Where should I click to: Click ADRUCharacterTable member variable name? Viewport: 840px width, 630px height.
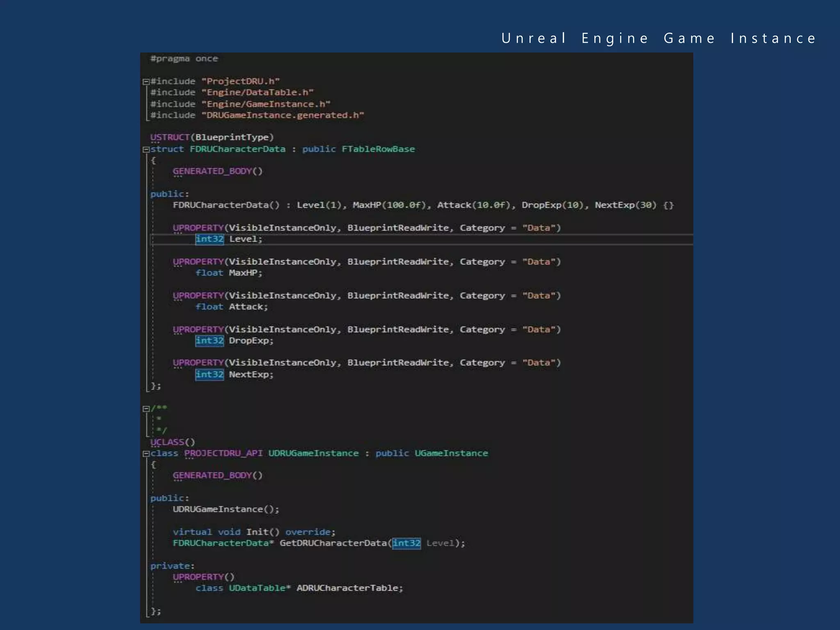coord(349,588)
